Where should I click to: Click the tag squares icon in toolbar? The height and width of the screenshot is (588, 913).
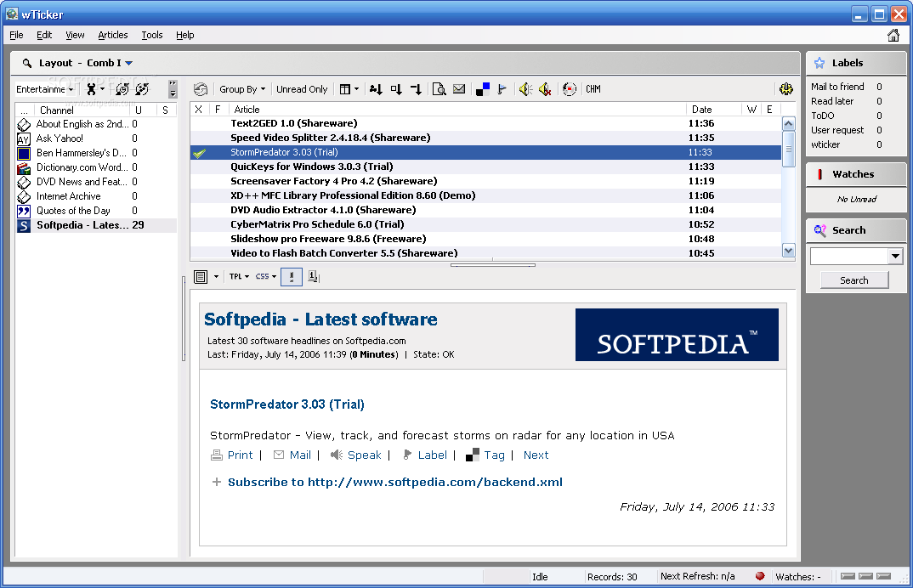coord(483,89)
